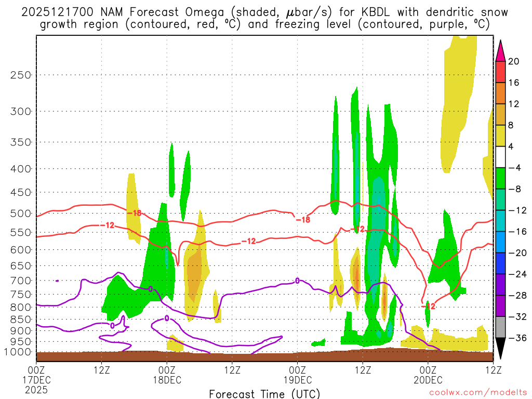Screen dimensions: 532x399
Task: Click the orange omega core near 650 hPa on 18DEC
Action: (194, 274)
